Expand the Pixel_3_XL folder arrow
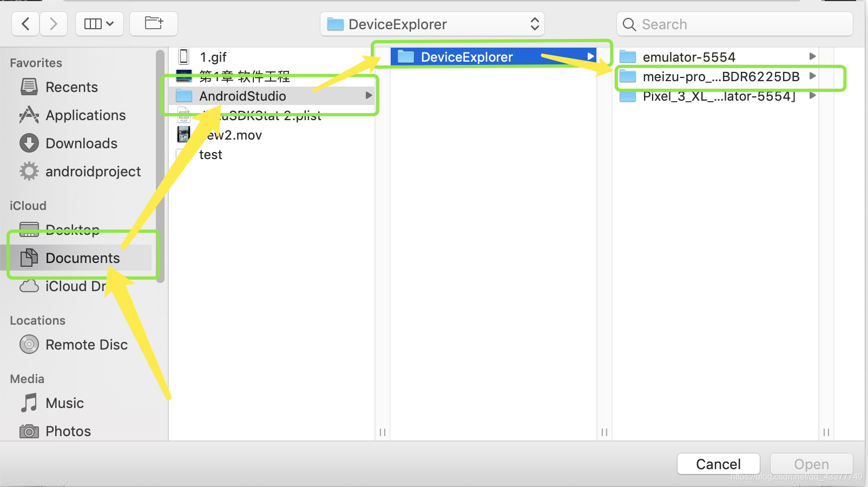Screen dimensions: 868x487 (812, 95)
